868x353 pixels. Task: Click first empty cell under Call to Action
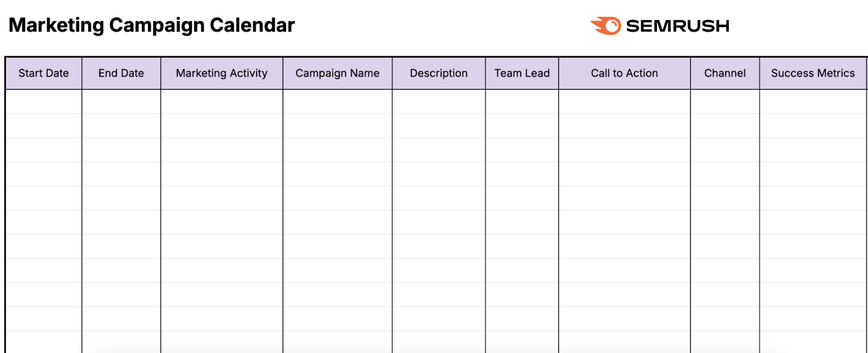pos(624,102)
